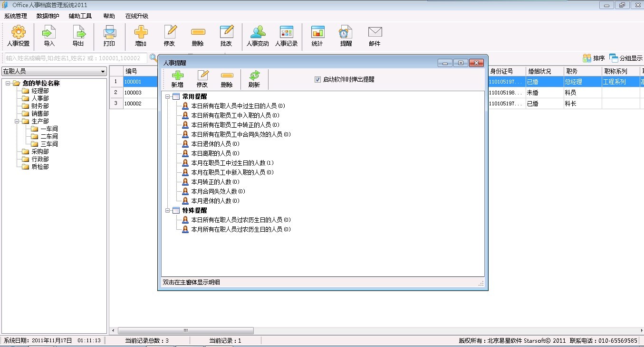Open the 在职人员 dropdown
644x347 pixels.
click(x=54, y=72)
